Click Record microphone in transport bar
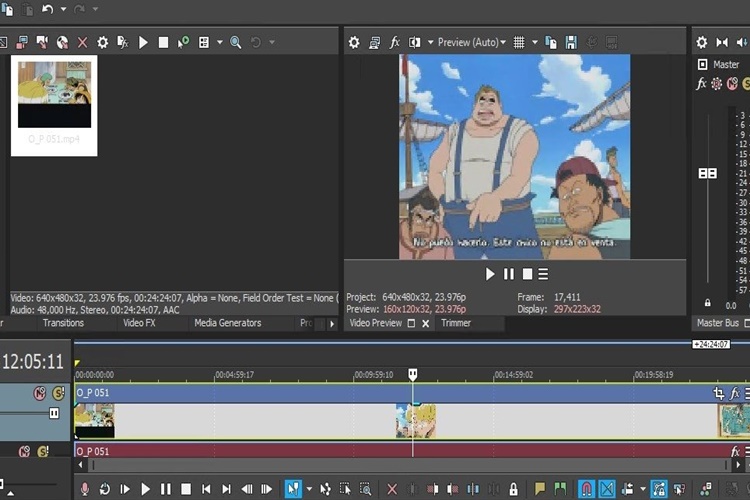Viewport: 750px width, 500px height. click(85, 489)
